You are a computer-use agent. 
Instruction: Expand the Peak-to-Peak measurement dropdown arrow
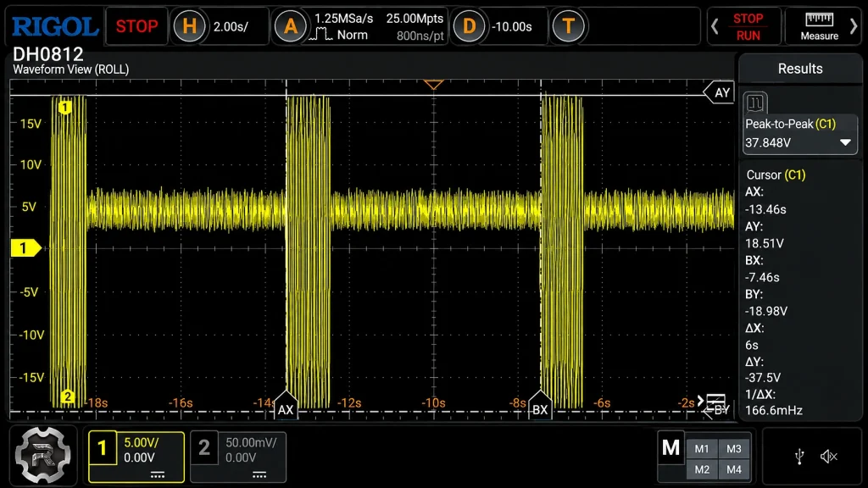coord(845,142)
